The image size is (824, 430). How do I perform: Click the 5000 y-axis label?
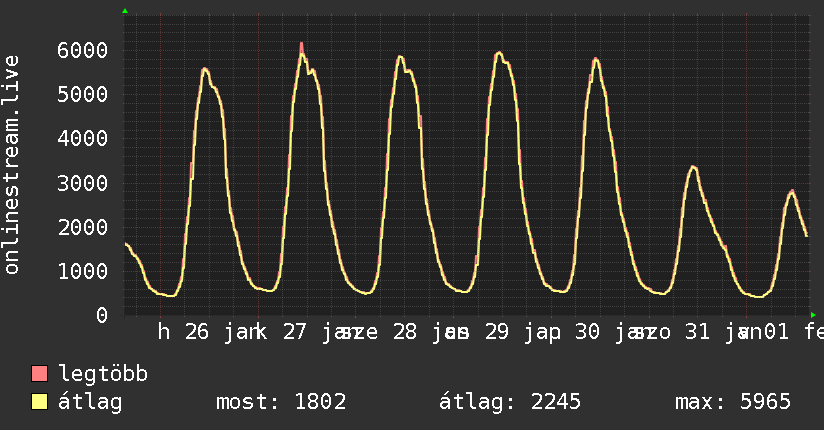point(83,95)
